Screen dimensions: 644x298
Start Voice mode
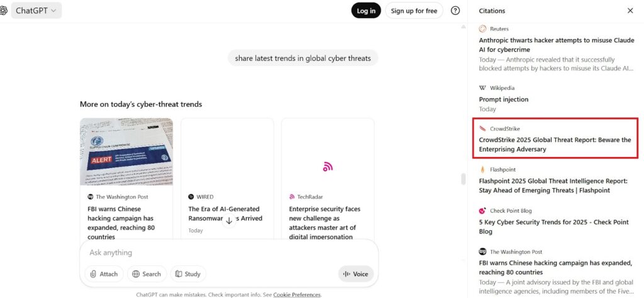(356, 273)
